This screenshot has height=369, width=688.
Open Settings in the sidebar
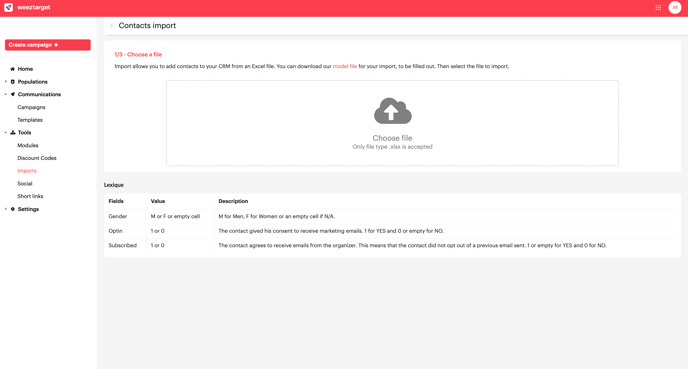click(28, 209)
